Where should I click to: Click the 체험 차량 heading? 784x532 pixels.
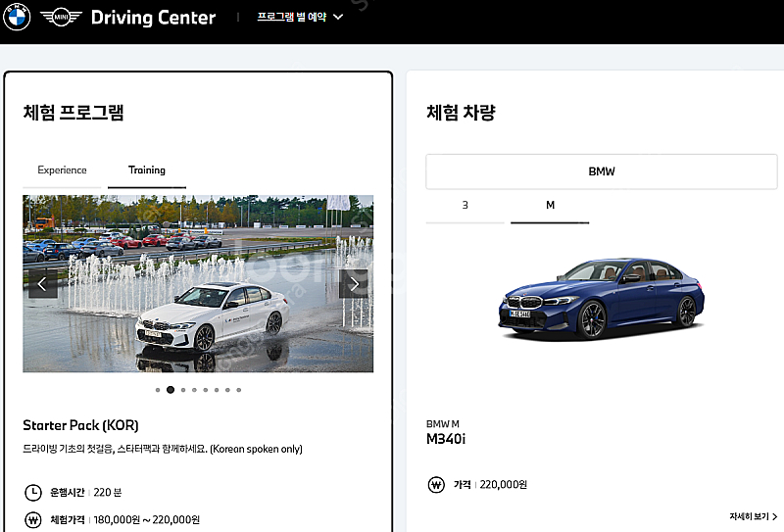tap(461, 112)
